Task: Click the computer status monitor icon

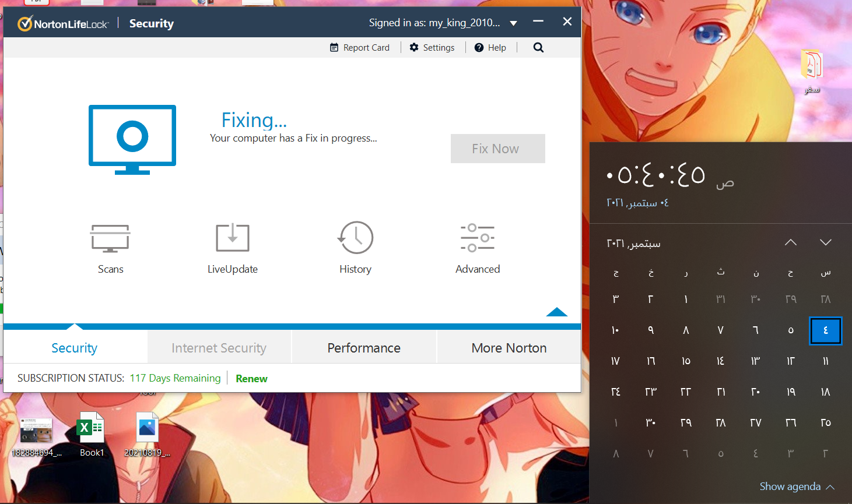Action: click(132, 140)
